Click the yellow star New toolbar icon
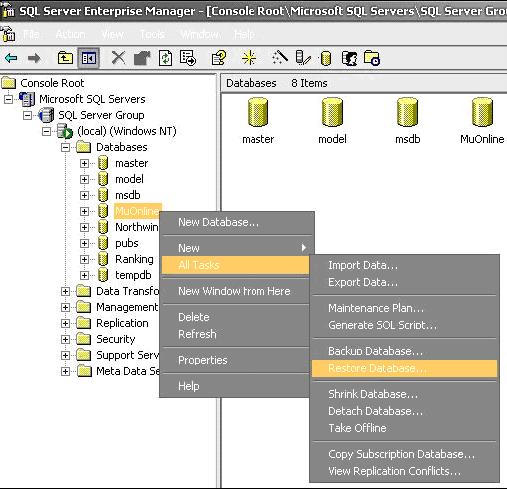The height and width of the screenshot is (489, 507). click(x=249, y=58)
